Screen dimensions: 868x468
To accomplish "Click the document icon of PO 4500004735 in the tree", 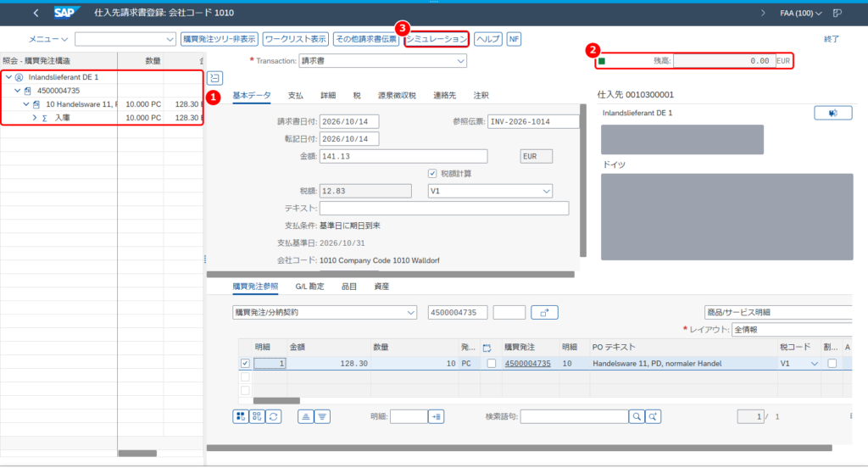I will point(28,91).
